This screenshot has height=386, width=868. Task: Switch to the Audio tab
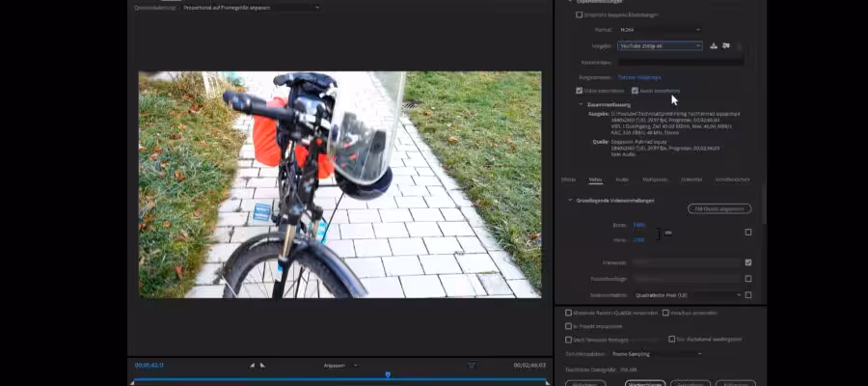click(x=622, y=179)
